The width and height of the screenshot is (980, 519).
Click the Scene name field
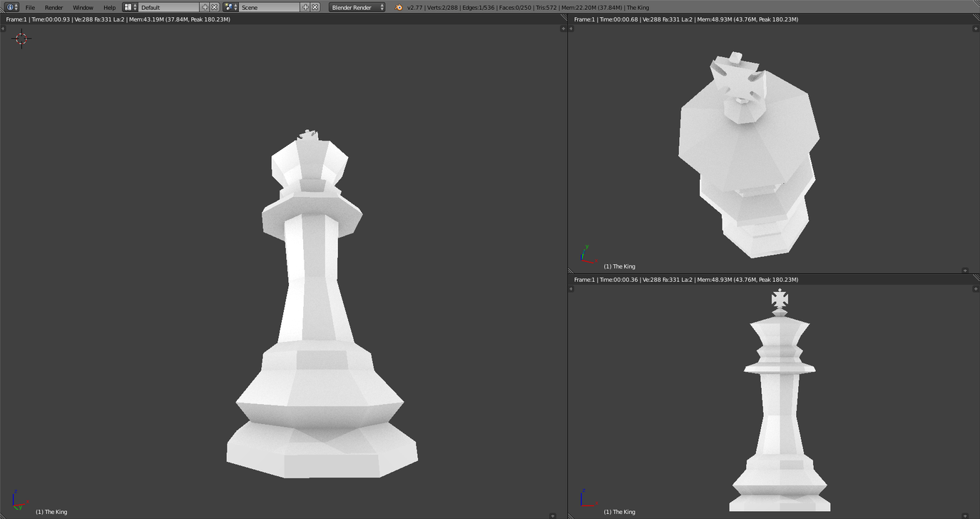click(269, 7)
